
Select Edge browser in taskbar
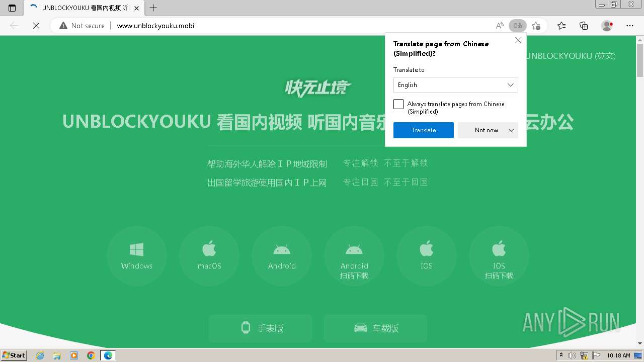point(108,355)
